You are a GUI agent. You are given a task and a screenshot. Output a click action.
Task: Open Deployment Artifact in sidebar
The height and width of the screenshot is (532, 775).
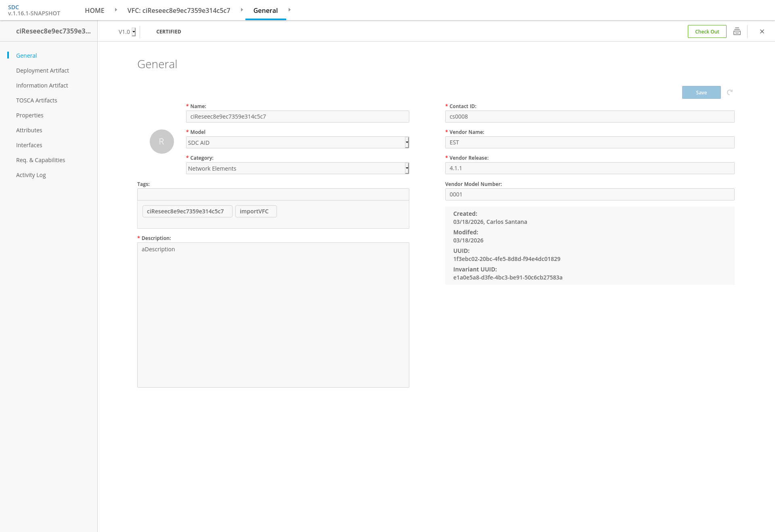[x=42, y=71]
